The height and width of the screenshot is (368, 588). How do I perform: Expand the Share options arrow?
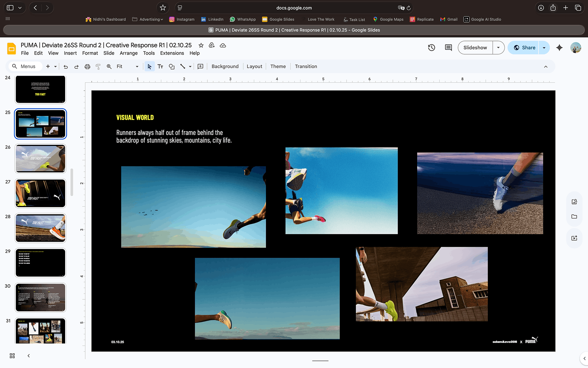[x=544, y=48]
